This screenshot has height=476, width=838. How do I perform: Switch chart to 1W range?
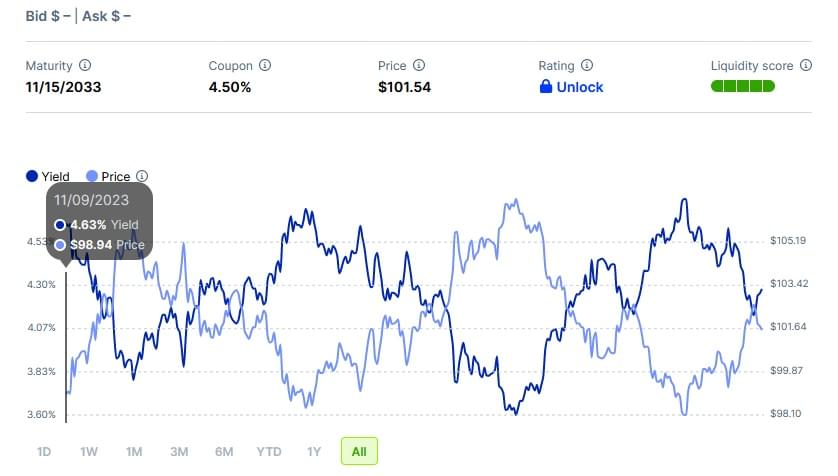89,452
